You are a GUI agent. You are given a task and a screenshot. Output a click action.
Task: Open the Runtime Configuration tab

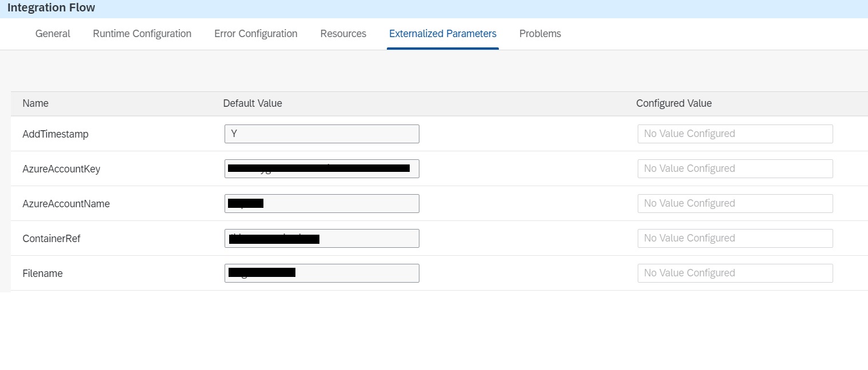(x=142, y=34)
